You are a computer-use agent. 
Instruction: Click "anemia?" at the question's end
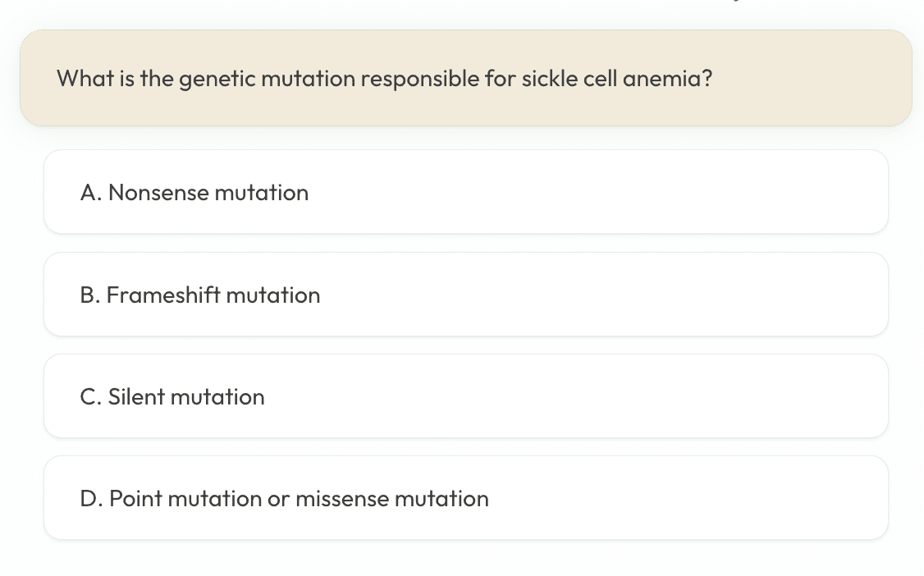coord(667,79)
